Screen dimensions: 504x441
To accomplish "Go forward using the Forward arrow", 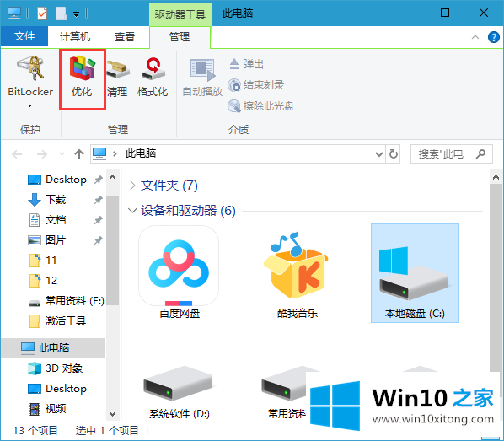I will (42, 154).
